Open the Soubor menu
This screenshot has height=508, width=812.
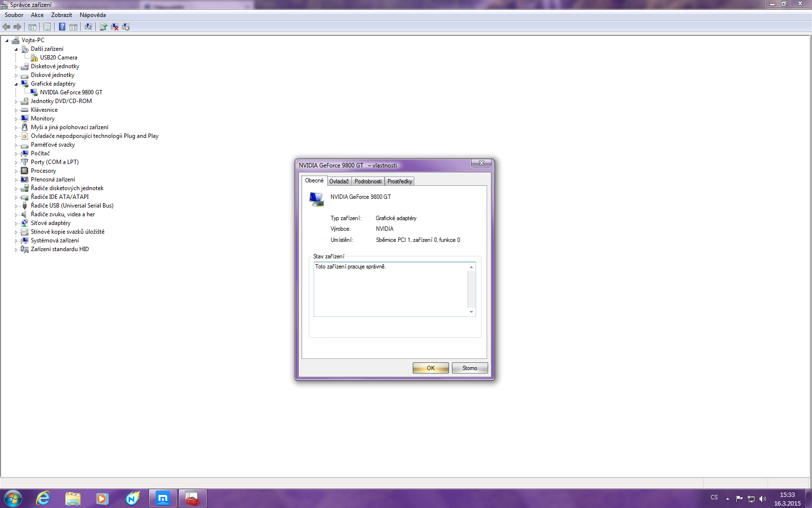tap(14, 15)
